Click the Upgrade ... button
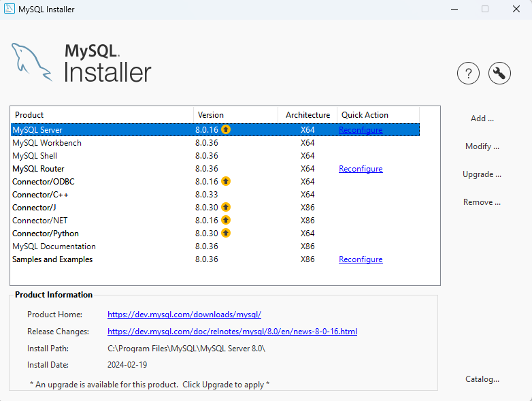The height and width of the screenshot is (401, 532). pos(482,174)
